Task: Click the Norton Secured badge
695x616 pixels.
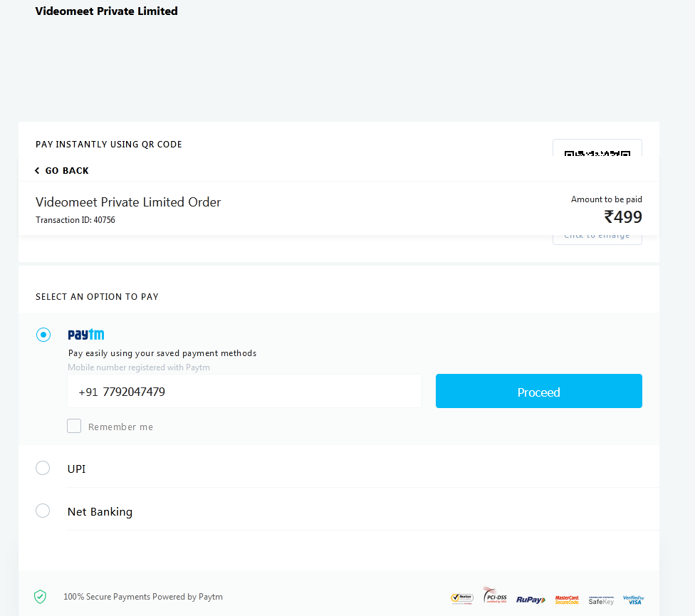Action: pyautogui.click(x=461, y=598)
